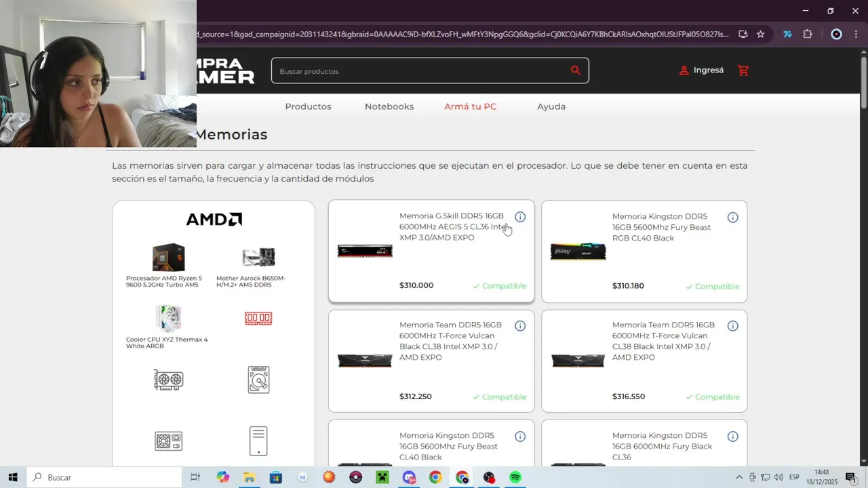
Task: Click 'Cooler CPU XYZ Thermax 4' label
Action: click(x=167, y=342)
